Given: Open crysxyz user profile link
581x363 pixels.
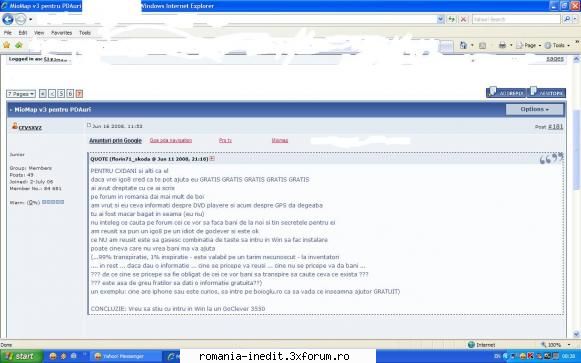Looking at the screenshot, I should [30, 127].
